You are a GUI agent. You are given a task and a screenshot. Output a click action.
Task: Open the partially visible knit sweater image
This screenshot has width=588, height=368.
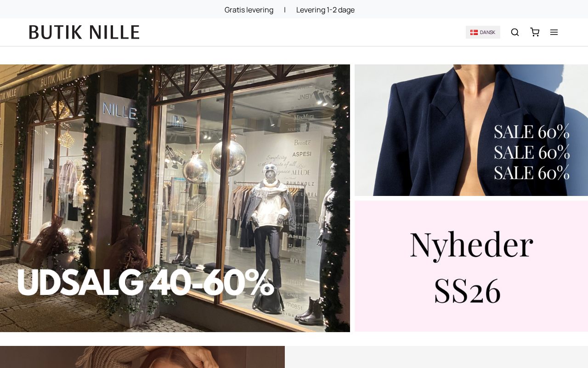142,357
